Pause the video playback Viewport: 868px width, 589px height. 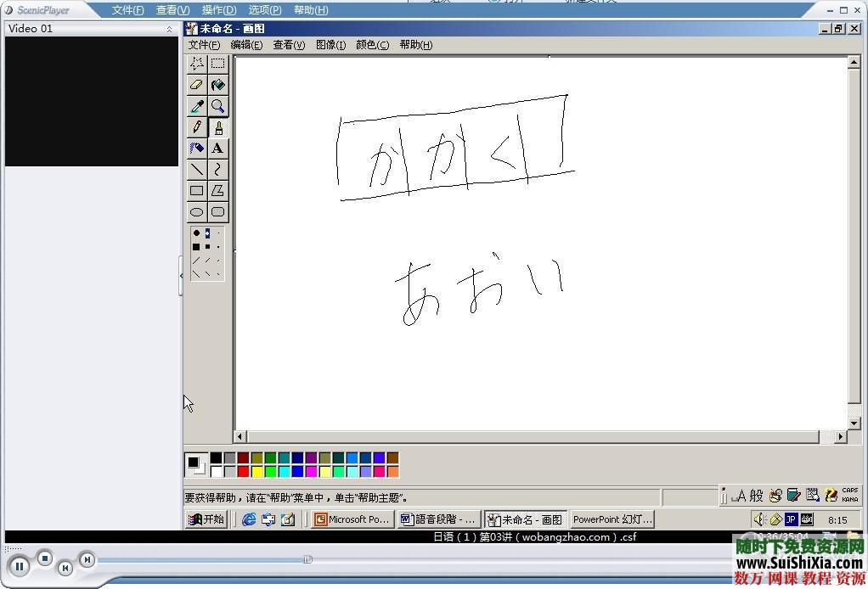(x=19, y=566)
